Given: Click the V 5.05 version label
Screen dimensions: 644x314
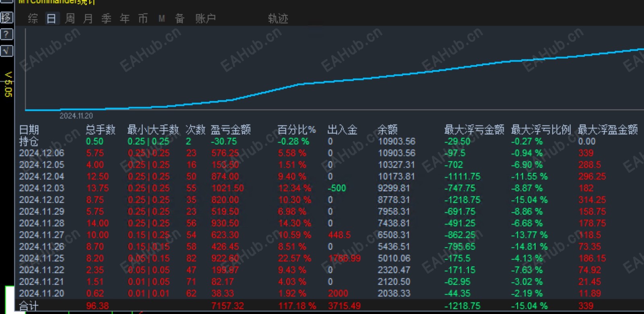Looking at the screenshot, I should pos(8,84).
